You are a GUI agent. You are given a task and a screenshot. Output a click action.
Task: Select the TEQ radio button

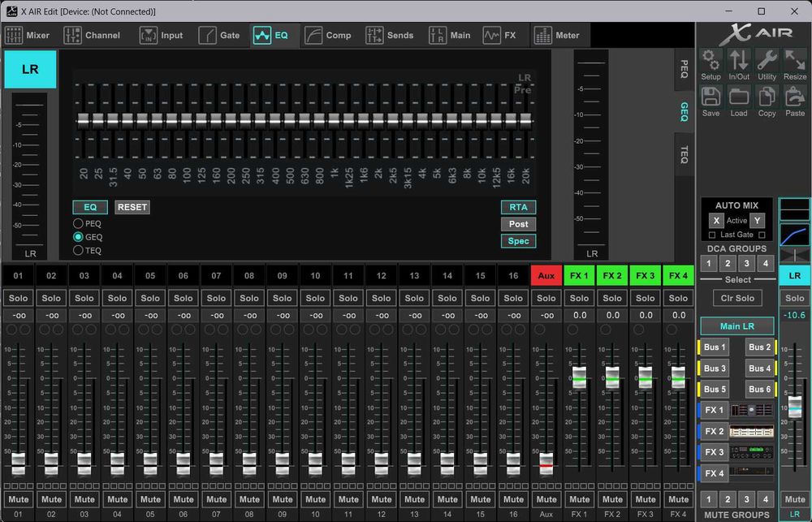point(79,251)
